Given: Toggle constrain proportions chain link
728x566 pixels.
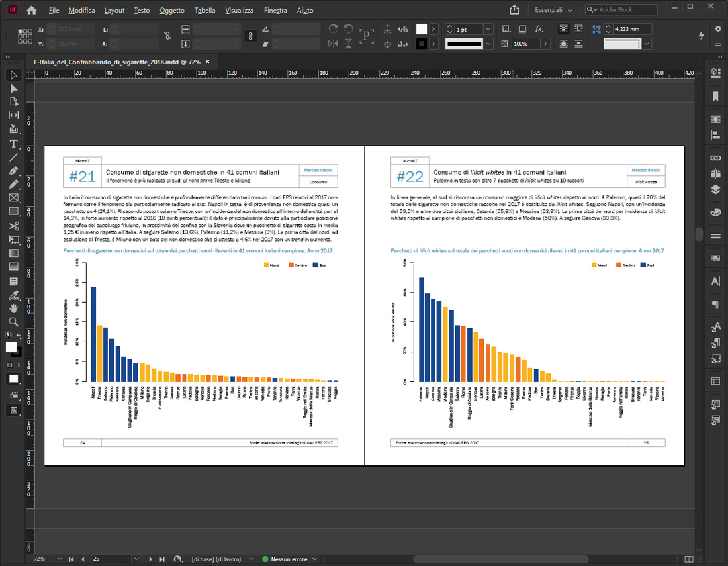Looking at the screenshot, I should tap(167, 36).
